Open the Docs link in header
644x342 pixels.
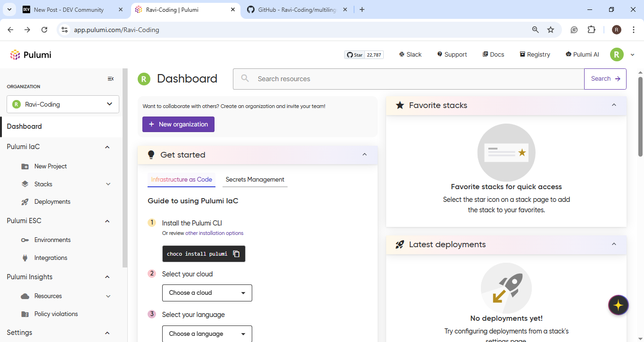click(493, 55)
